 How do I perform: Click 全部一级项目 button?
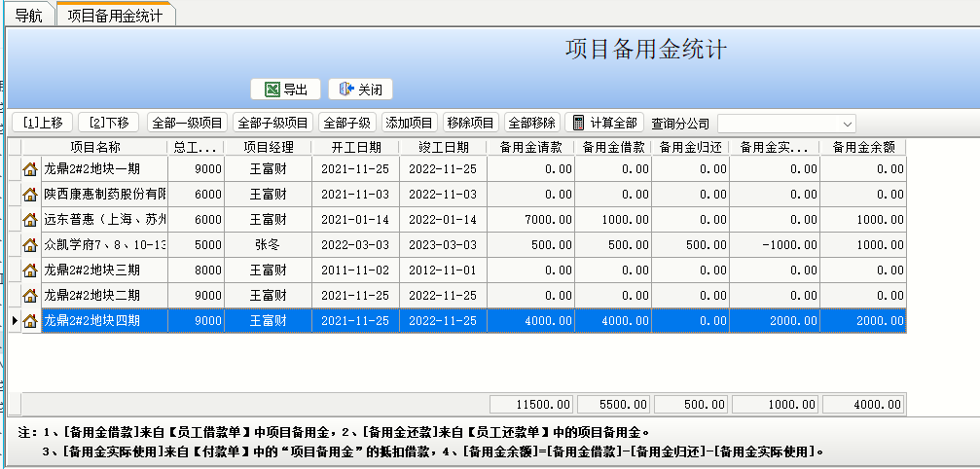(x=186, y=123)
